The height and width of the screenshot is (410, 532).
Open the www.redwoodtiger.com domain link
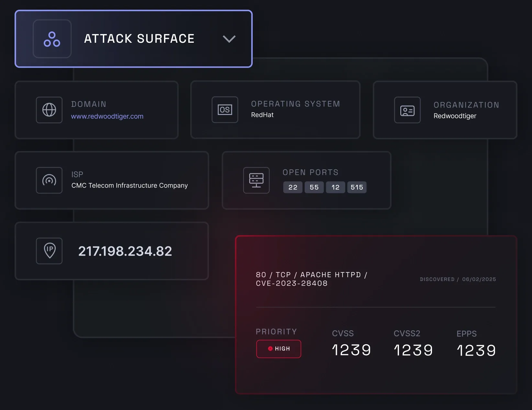(107, 116)
